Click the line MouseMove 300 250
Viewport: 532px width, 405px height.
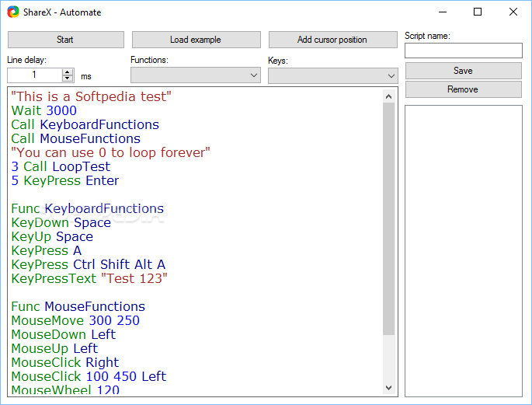pos(75,320)
